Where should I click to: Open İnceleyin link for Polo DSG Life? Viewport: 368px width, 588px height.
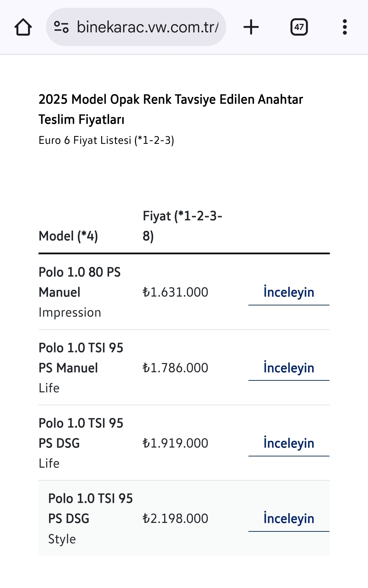pos(289,443)
